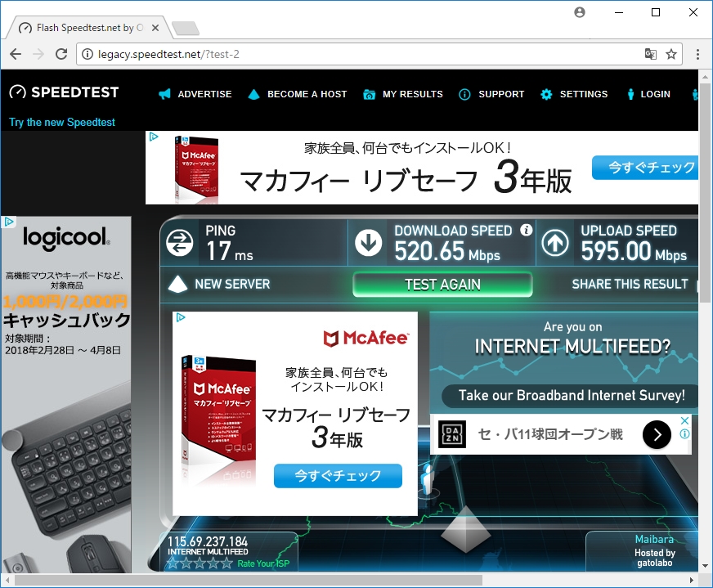Viewport: 713px width, 588px height.
Task: Click the browser Back arrow
Action: (16, 54)
